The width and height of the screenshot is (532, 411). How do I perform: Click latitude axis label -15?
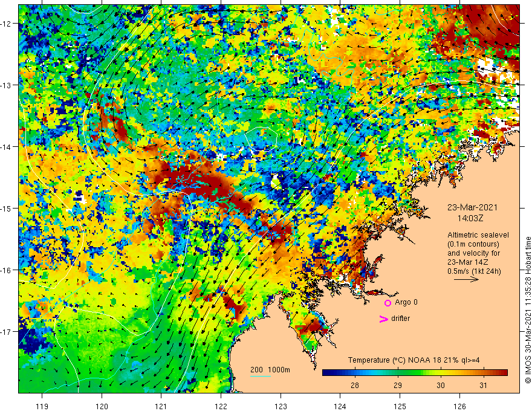pos(7,209)
